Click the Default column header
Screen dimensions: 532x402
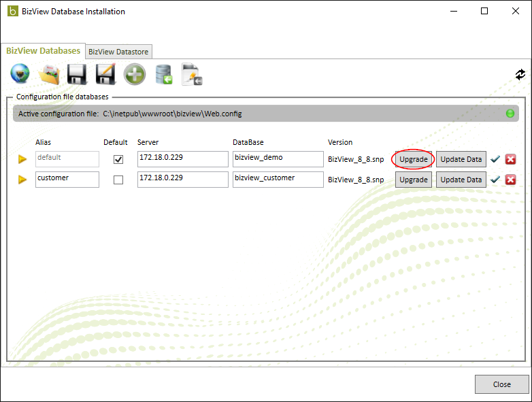tap(116, 142)
